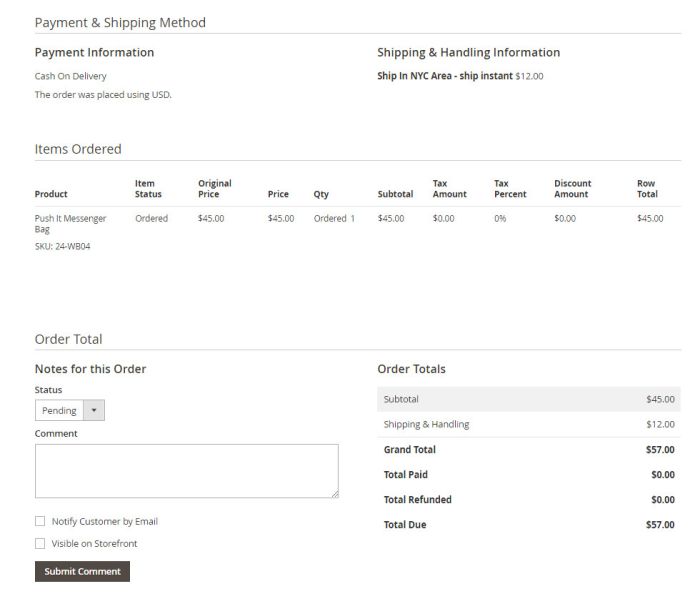
Task: Click the order was placed using USD note
Action: click(103, 95)
